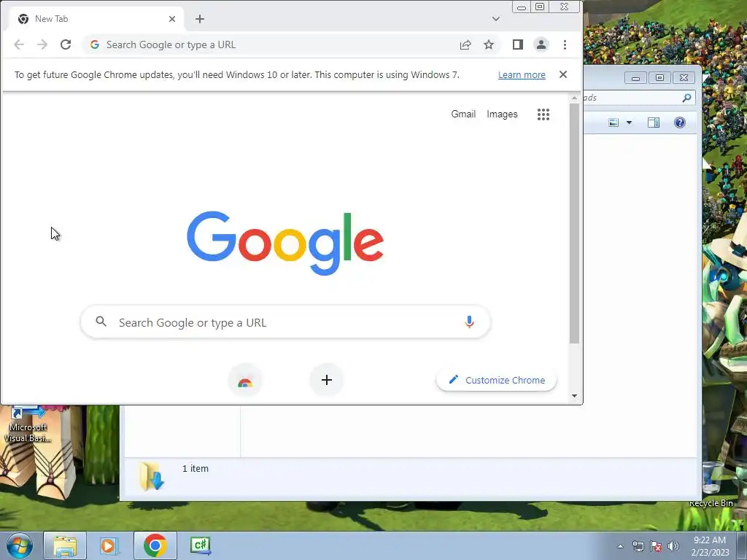The width and height of the screenshot is (747, 560).
Task: Click Chrome's forward navigation arrow
Action: (x=42, y=44)
